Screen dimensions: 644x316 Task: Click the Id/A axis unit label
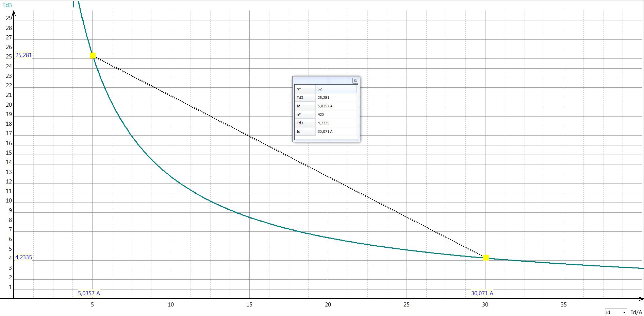tap(636, 312)
